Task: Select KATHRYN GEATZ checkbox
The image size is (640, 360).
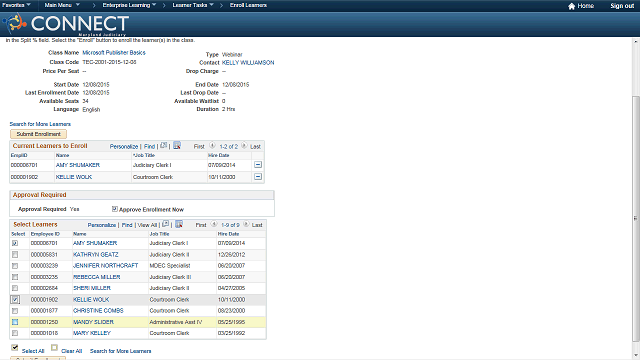Action: tap(15, 254)
